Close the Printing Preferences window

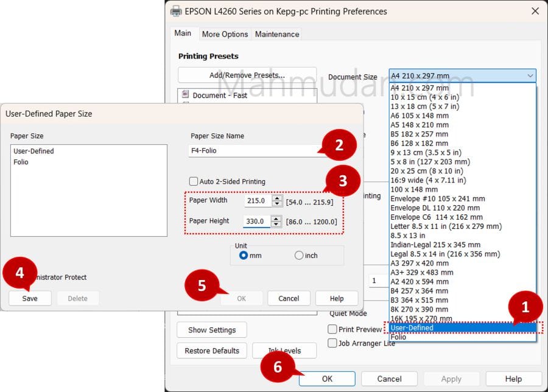(535, 11)
